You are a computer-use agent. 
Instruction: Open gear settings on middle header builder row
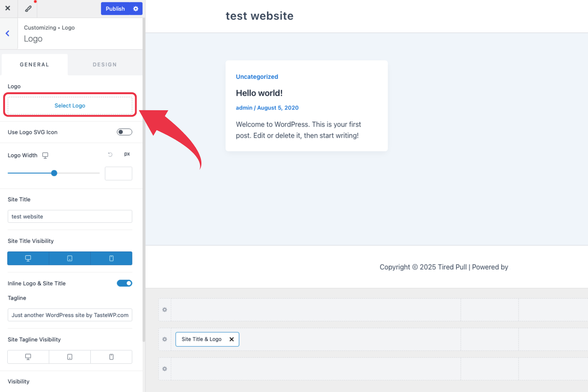coord(164,339)
